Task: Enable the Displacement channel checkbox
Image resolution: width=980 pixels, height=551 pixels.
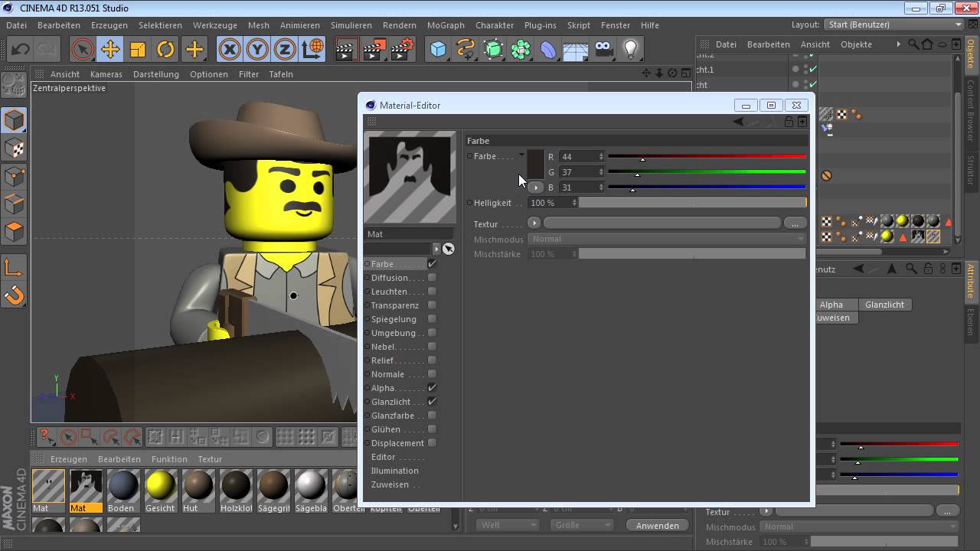Action: 432,443
